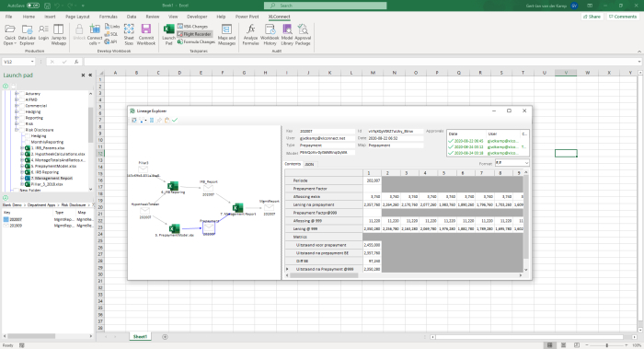
Task: Open Data Lake Explorer from the ribbon
Action: [x=27, y=34]
